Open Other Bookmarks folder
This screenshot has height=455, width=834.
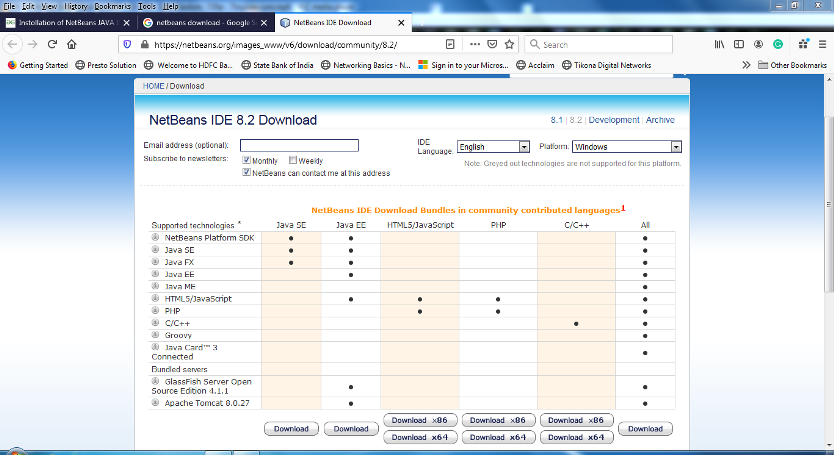[793, 65]
